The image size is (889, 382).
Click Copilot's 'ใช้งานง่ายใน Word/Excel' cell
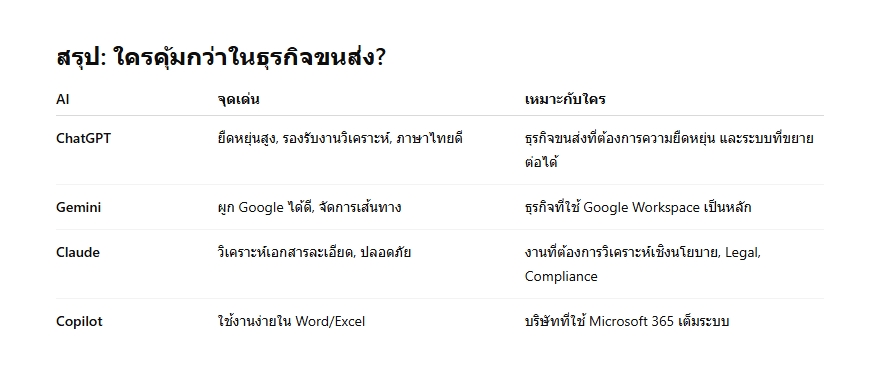[x=291, y=321]
